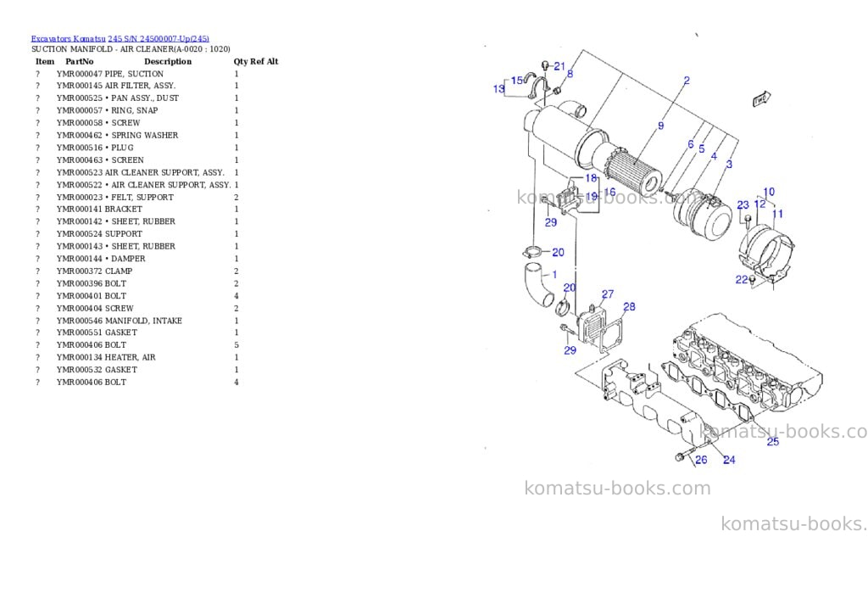Click callout number 24 in the diagram
This screenshot has height=615, width=868.
tap(729, 460)
